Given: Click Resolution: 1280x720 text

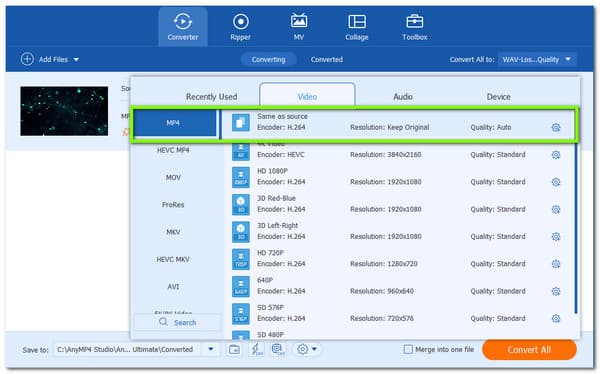Looking at the screenshot, I should [384, 264].
